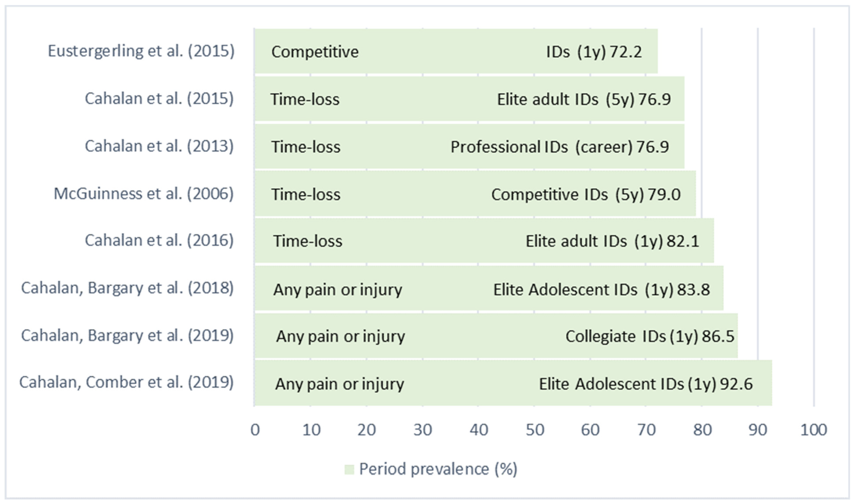
Task: Click Cahalan, Bargary et al. (2018) label
Action: (x=127, y=288)
